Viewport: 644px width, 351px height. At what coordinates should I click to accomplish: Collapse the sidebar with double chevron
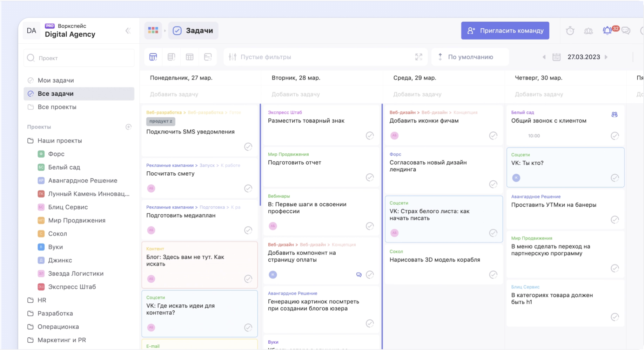(x=128, y=31)
